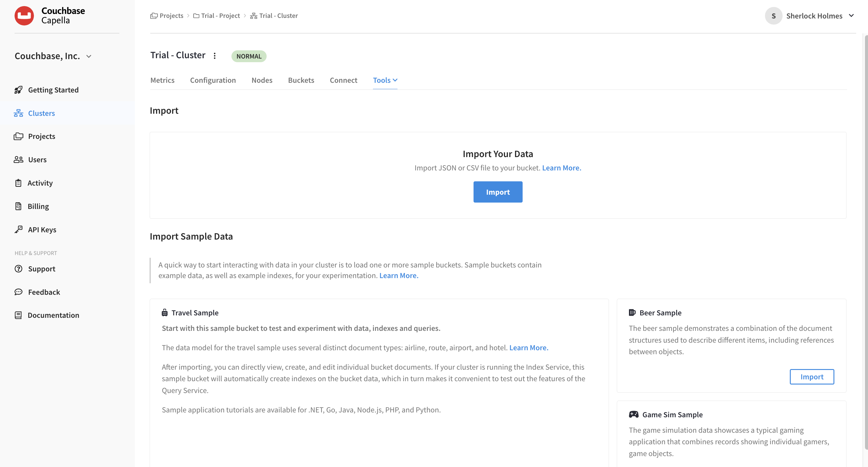868x467 pixels.
Task: Click the Clusters sidebar icon
Action: click(18, 113)
